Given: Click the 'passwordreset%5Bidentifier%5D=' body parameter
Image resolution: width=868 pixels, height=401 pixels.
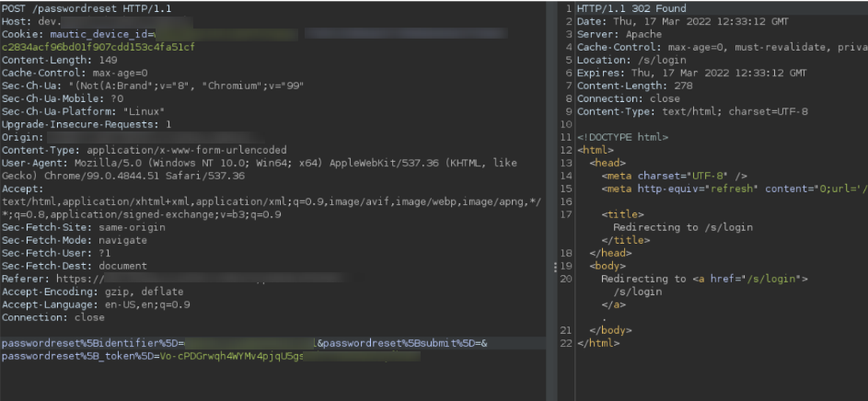Looking at the screenshot, I should [x=93, y=343].
